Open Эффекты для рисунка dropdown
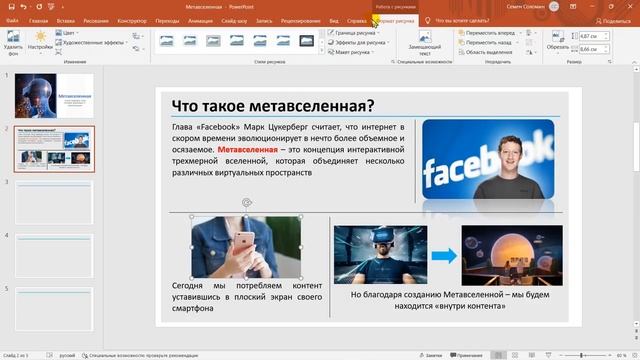The image size is (640, 360). (358, 42)
